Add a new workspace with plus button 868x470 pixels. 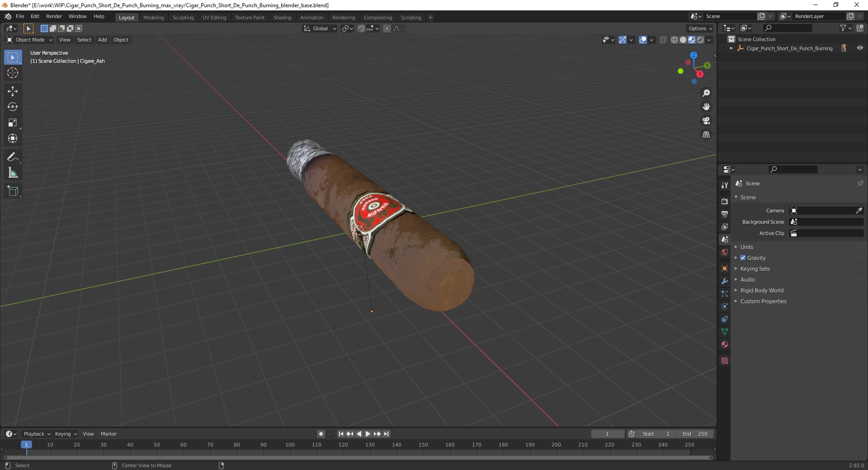click(430, 17)
